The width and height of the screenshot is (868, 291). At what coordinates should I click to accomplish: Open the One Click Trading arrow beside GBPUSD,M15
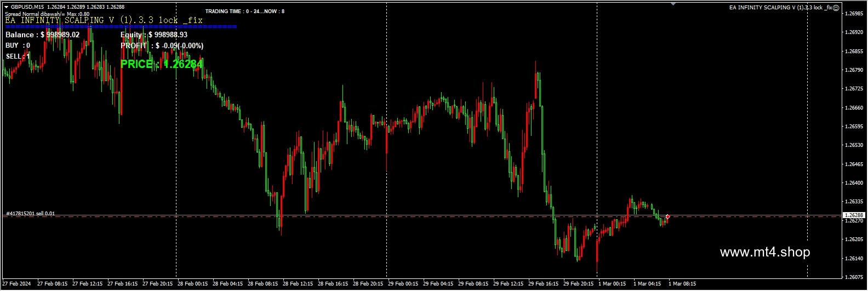point(6,7)
